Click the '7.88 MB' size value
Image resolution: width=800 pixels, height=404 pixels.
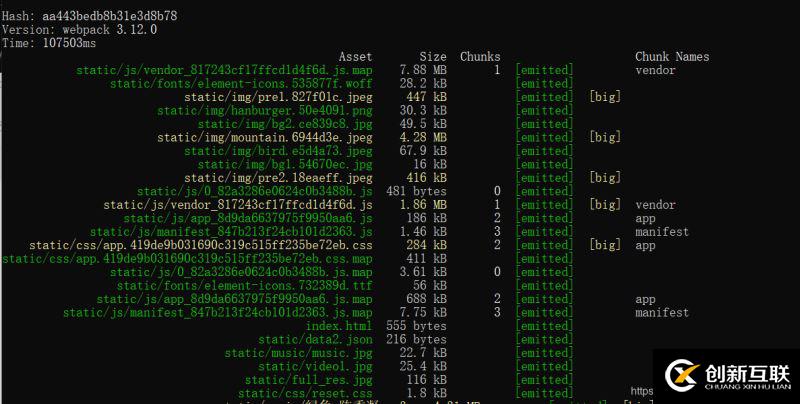[423, 70]
